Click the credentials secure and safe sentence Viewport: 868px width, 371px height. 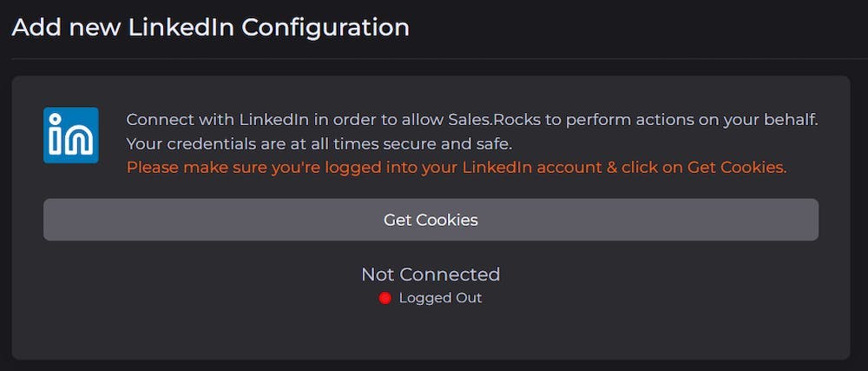319,144
